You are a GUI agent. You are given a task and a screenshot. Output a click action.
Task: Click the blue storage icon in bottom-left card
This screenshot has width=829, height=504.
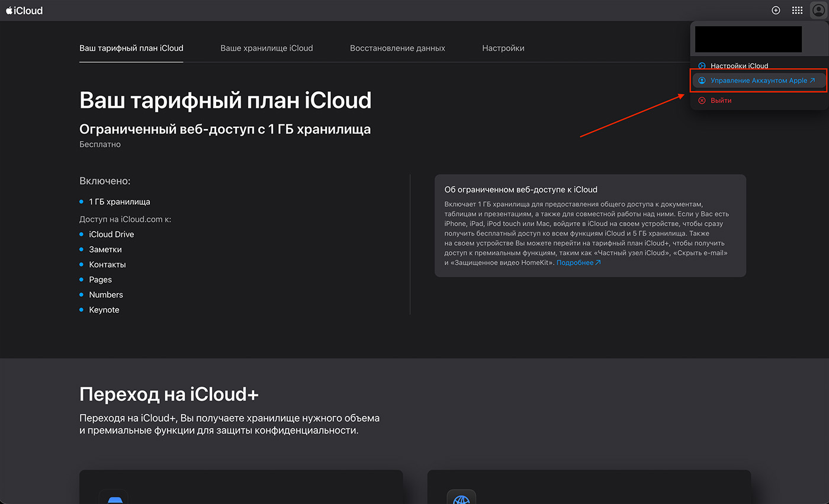click(114, 499)
